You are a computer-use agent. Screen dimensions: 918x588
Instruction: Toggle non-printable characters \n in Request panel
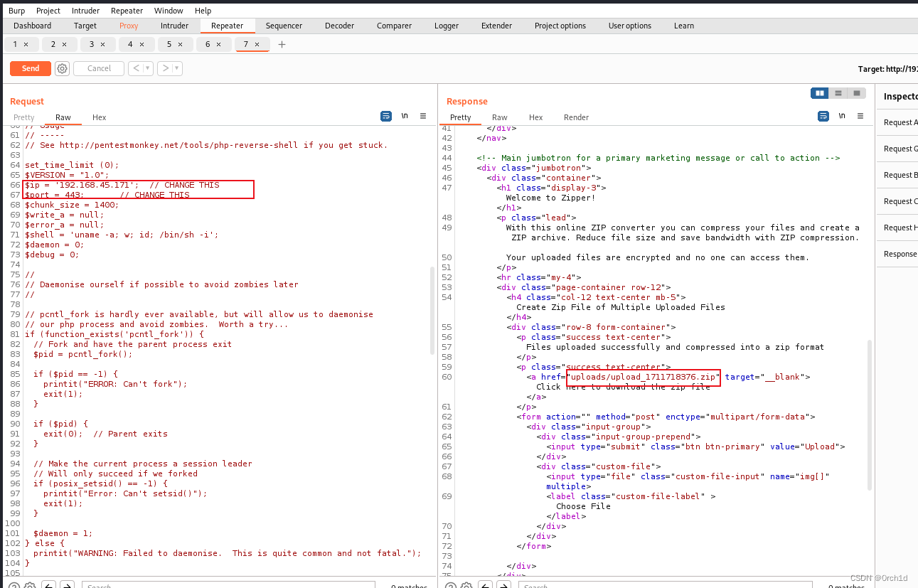(x=405, y=116)
